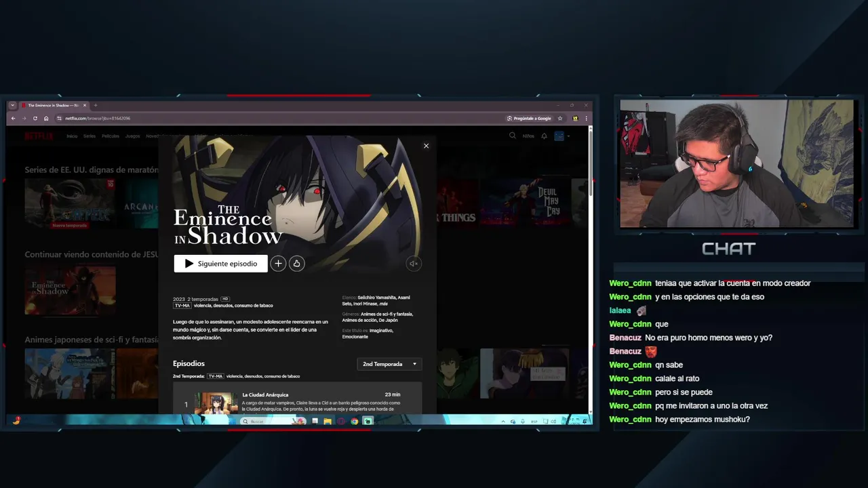Click 'Animes japoneses de sci-fi y fantasía' heading

[92, 340]
